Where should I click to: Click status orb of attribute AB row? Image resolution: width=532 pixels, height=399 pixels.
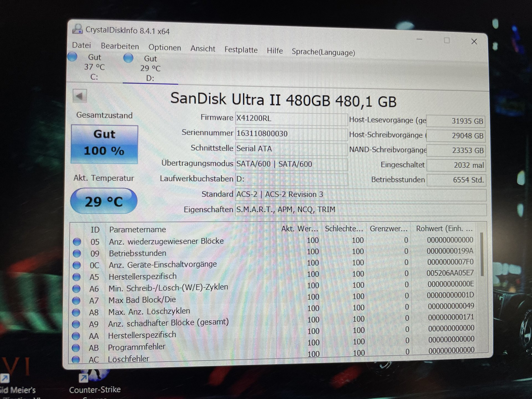pyautogui.click(x=76, y=347)
